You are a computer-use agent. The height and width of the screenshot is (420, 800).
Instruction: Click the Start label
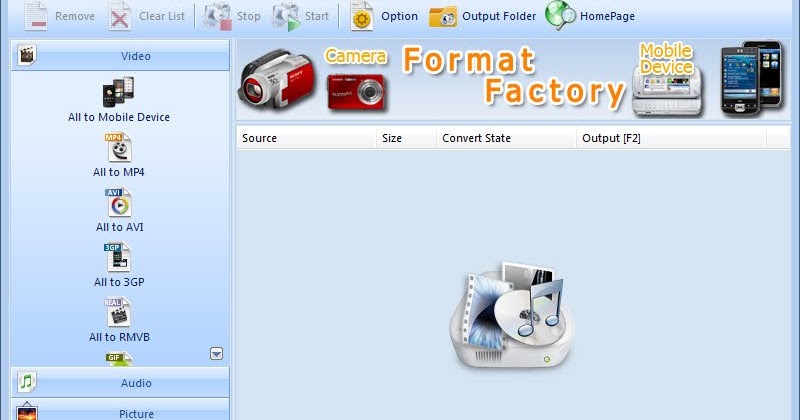click(x=317, y=16)
